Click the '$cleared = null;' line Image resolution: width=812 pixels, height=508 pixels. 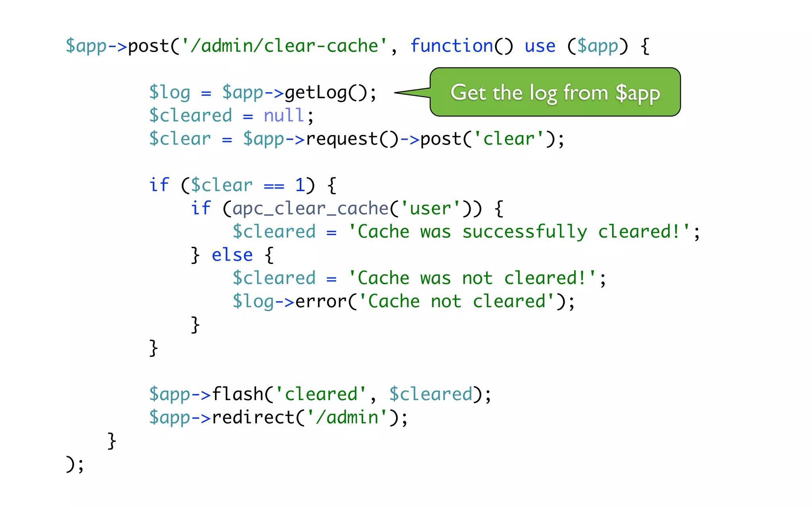pos(232,116)
